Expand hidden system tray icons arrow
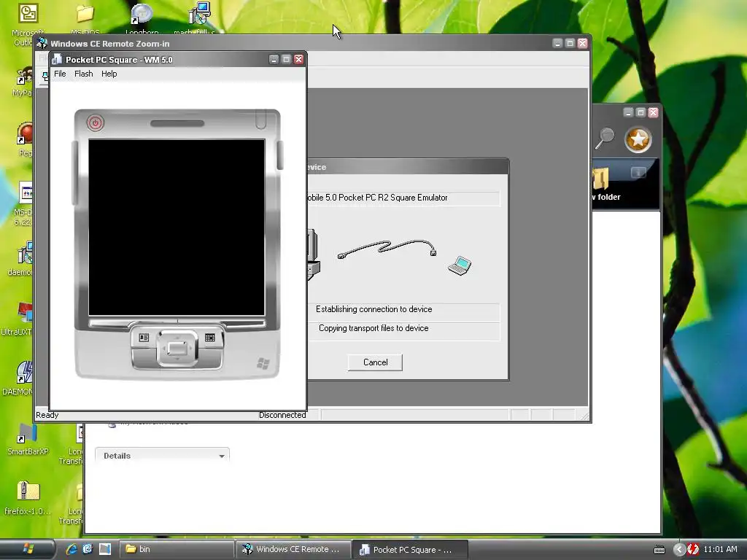The height and width of the screenshot is (560, 747). (679, 550)
